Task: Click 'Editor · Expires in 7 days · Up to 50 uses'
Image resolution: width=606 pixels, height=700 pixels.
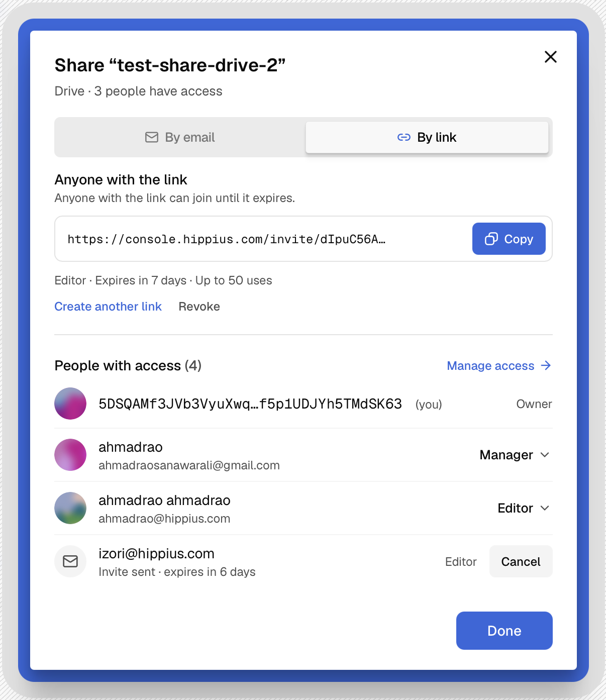Action: tap(163, 280)
